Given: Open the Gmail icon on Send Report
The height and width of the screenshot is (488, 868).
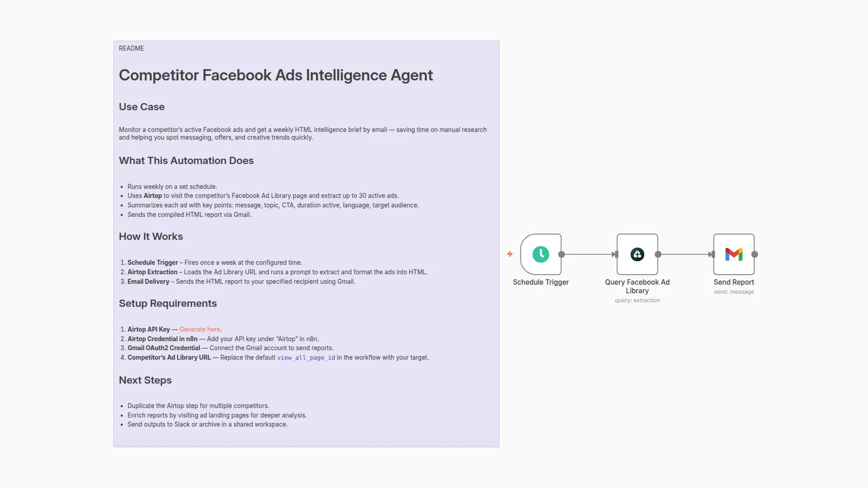Looking at the screenshot, I should pyautogui.click(x=734, y=254).
